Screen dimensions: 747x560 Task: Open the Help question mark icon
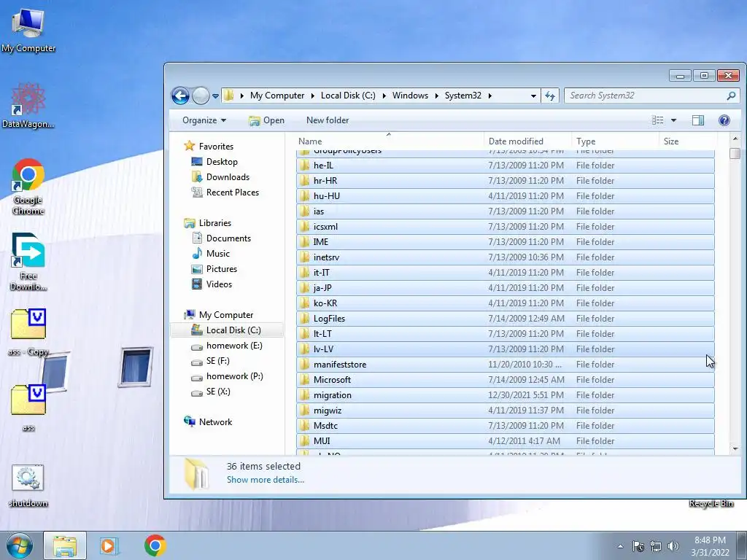pyautogui.click(x=724, y=120)
